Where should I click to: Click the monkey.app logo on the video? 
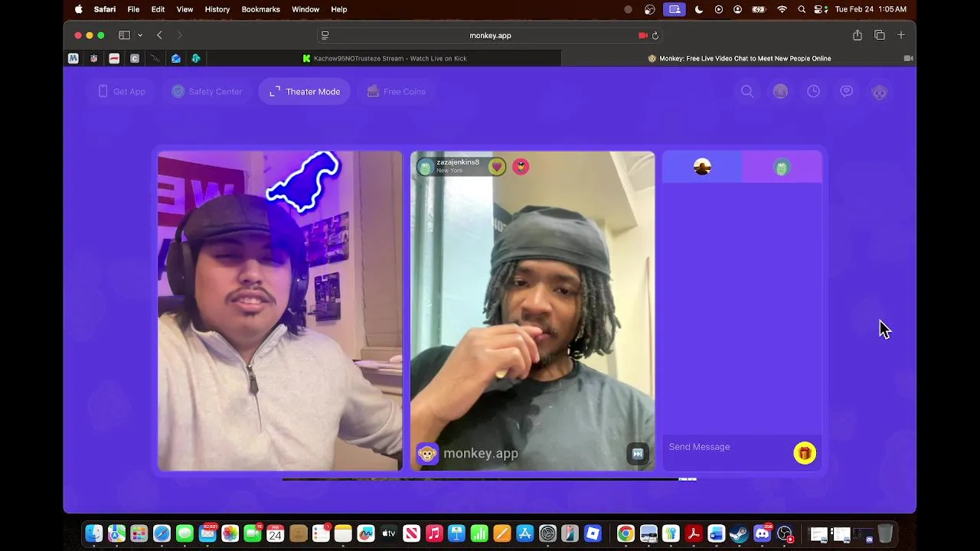(468, 453)
